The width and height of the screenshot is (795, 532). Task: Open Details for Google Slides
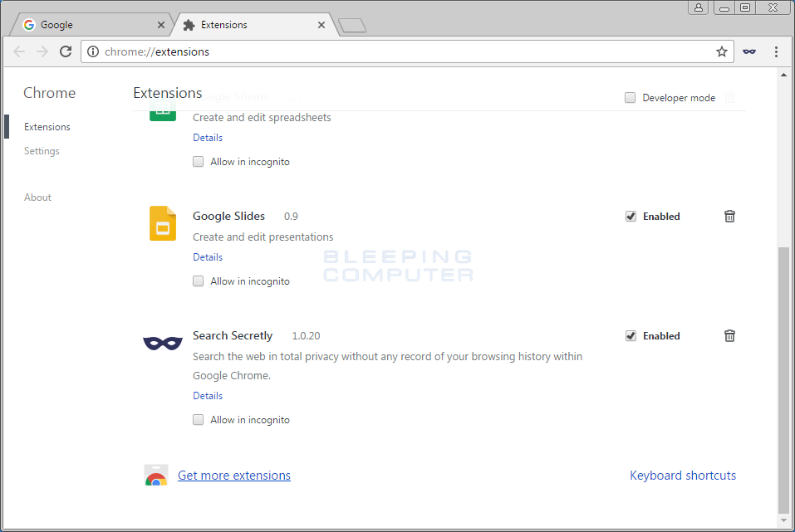pyautogui.click(x=208, y=257)
